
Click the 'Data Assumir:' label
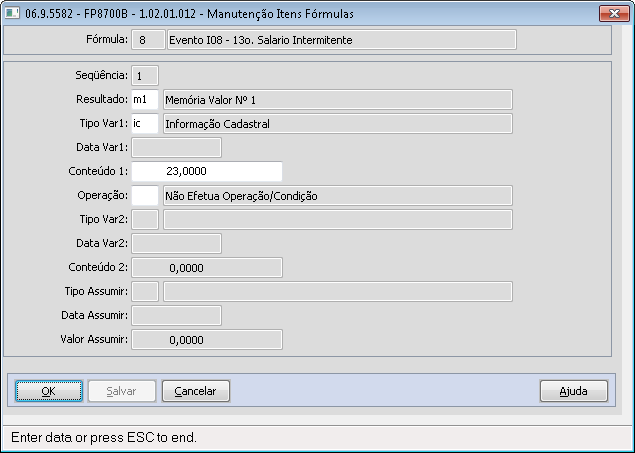[x=94, y=315]
